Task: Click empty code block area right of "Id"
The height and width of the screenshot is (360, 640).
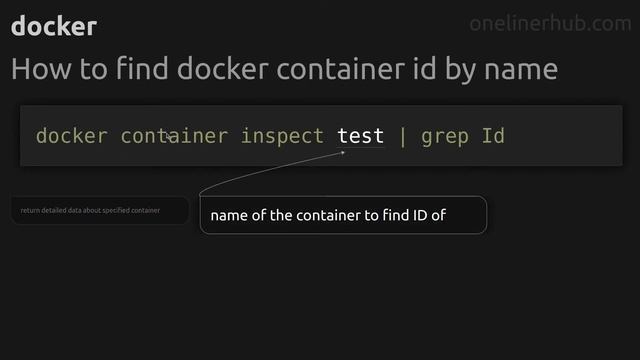Action: click(x=563, y=136)
